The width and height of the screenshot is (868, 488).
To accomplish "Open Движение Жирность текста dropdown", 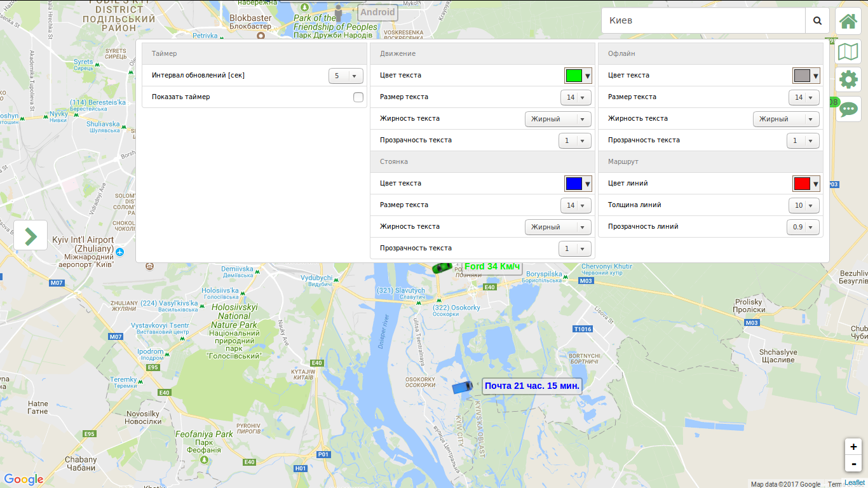I will (558, 119).
